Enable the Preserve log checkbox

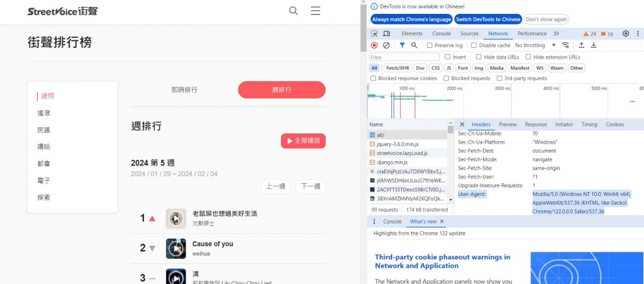[430, 45]
